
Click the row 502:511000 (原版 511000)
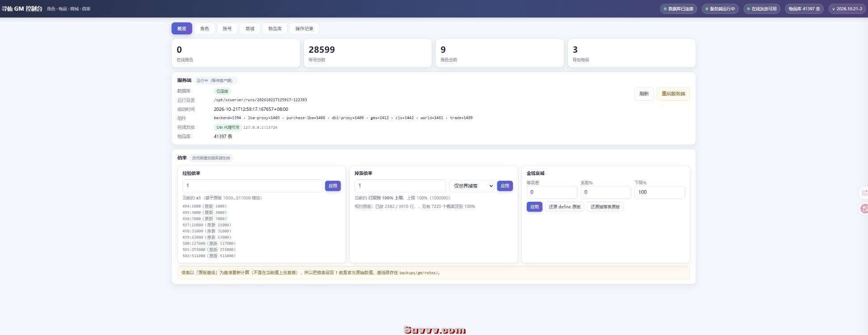(209, 256)
